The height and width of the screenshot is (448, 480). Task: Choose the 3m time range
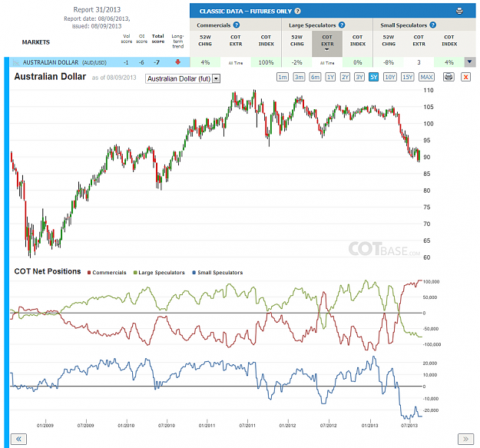(299, 77)
